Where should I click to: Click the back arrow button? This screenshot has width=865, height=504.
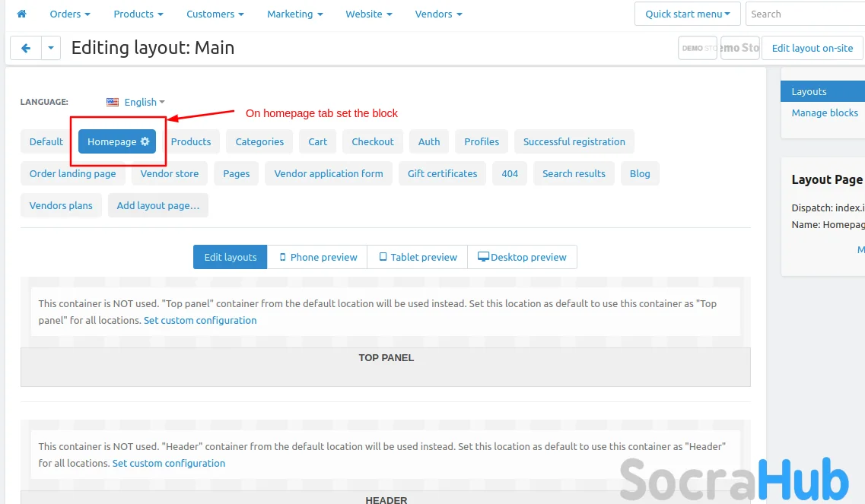click(25, 48)
